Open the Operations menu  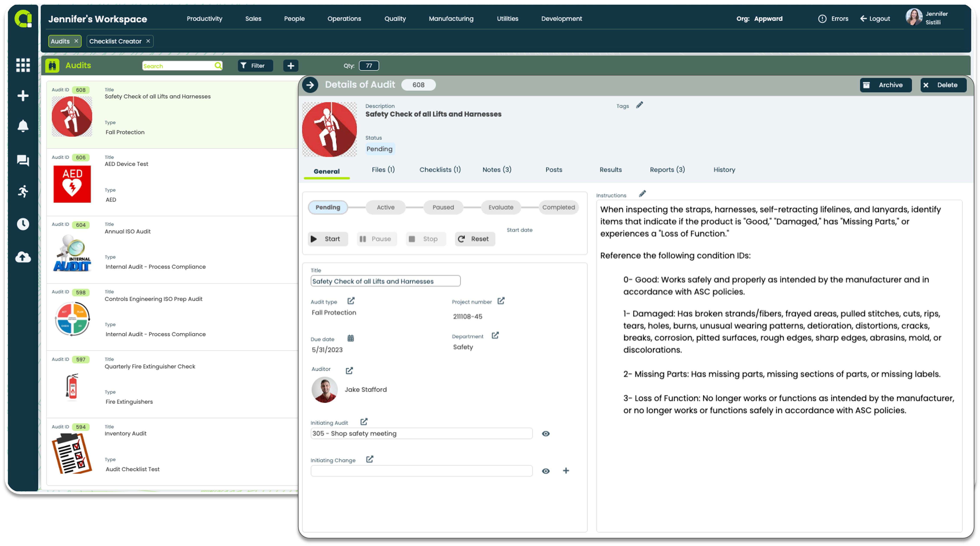pyautogui.click(x=344, y=19)
